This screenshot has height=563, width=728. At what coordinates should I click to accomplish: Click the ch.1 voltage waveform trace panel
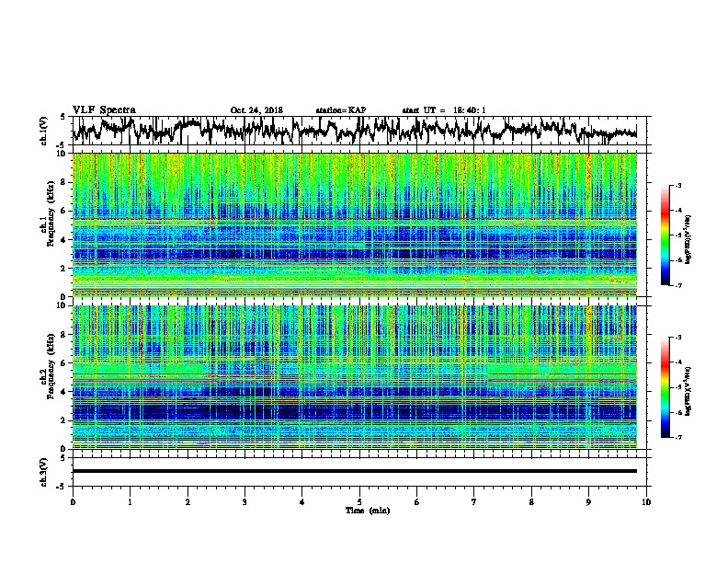358,131
